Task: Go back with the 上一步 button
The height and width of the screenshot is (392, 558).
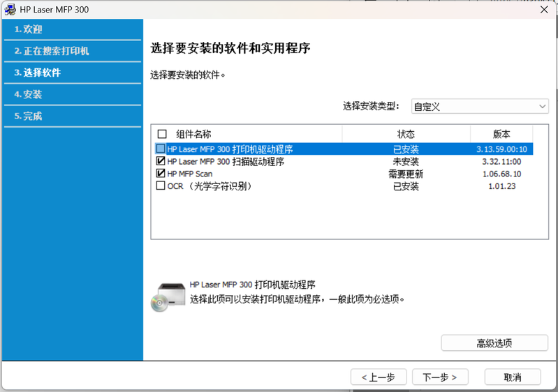Action: pos(378,377)
